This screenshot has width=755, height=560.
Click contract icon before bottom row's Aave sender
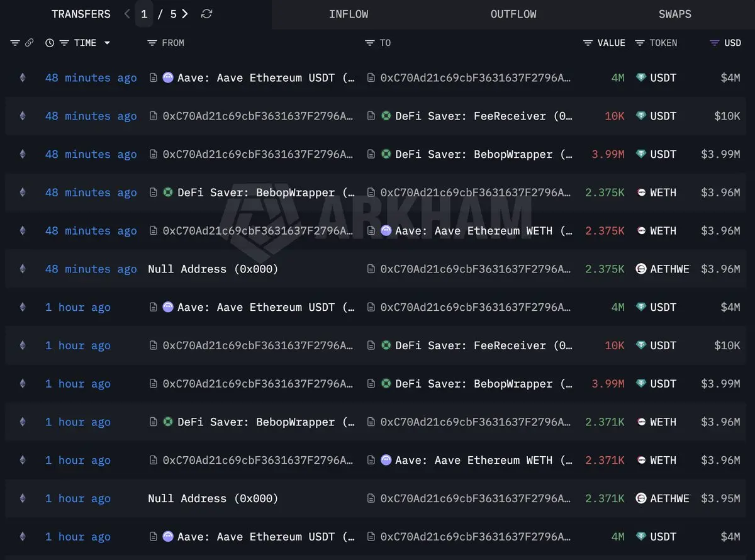[153, 537]
